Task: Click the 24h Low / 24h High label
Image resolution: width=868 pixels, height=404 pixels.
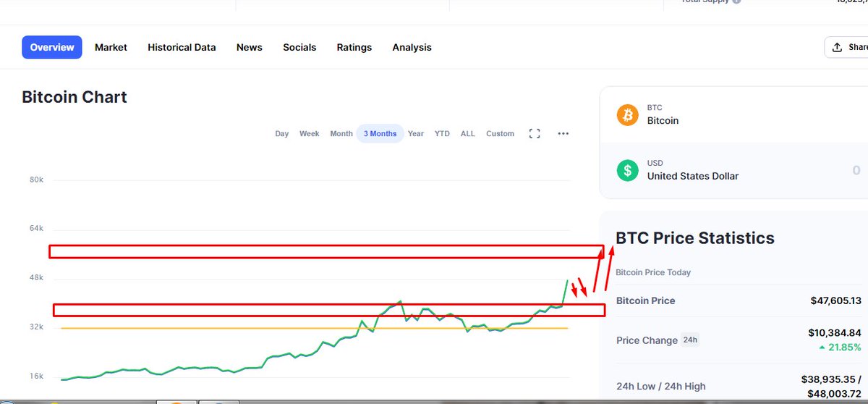Action: tap(660, 386)
